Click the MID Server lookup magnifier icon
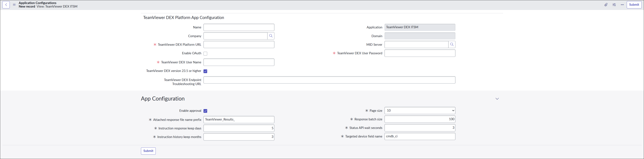This screenshot has width=644, height=159. [x=452, y=45]
